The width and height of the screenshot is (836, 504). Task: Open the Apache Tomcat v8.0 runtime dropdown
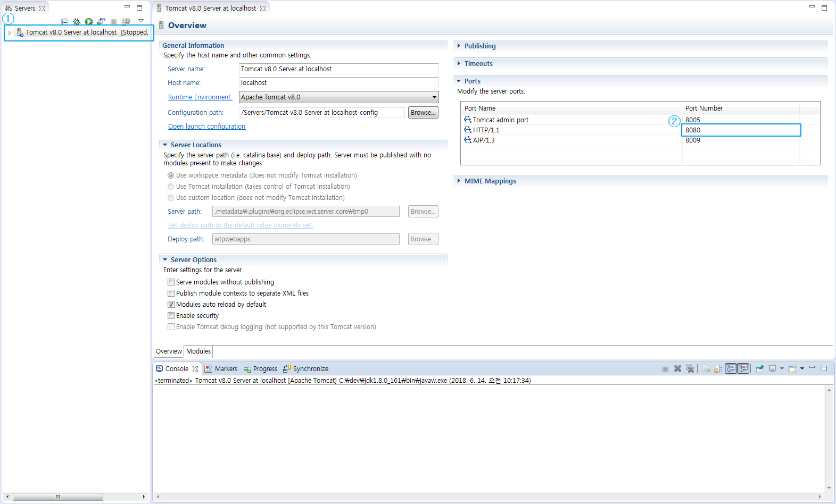pos(339,97)
